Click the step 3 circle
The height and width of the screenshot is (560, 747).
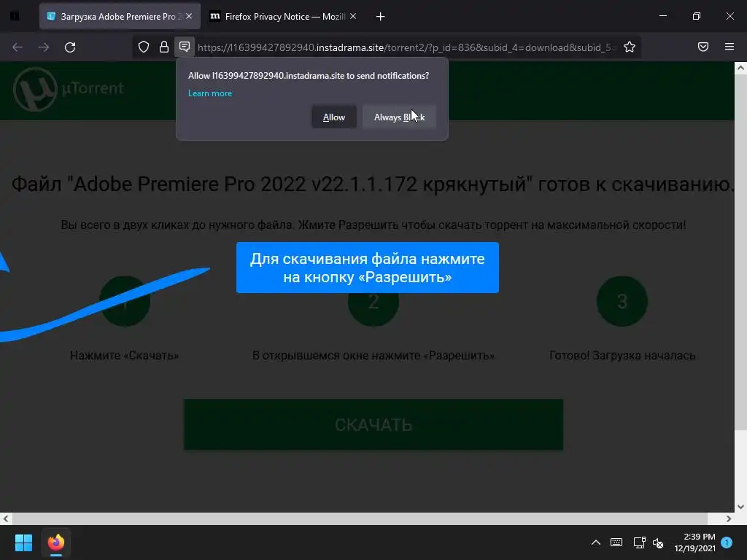pyautogui.click(x=622, y=301)
